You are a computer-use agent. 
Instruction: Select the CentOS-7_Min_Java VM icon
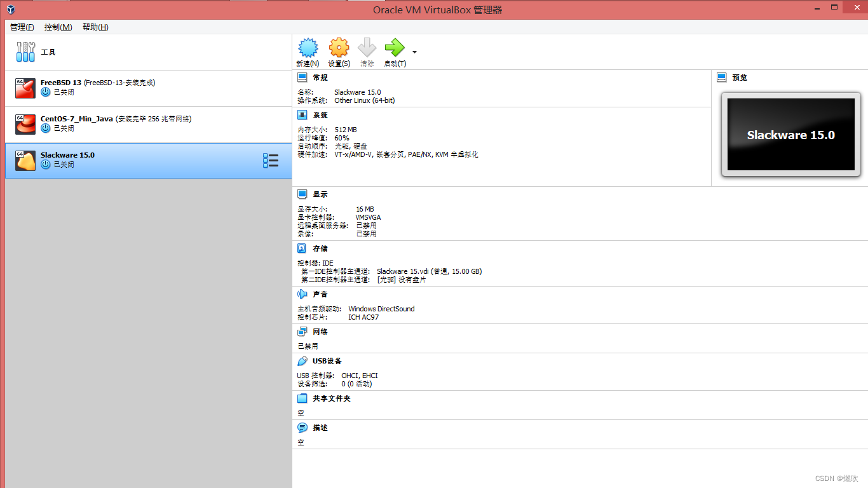[25, 125]
